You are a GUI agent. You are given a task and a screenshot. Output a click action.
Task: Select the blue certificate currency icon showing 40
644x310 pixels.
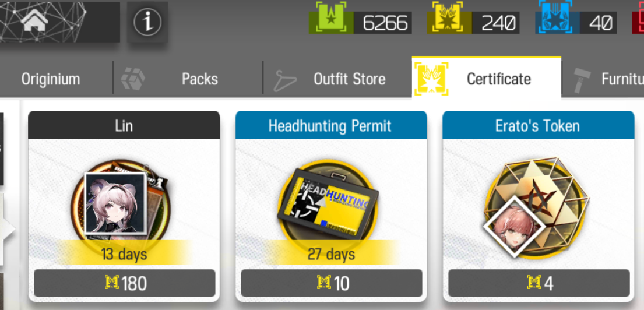coord(557,19)
